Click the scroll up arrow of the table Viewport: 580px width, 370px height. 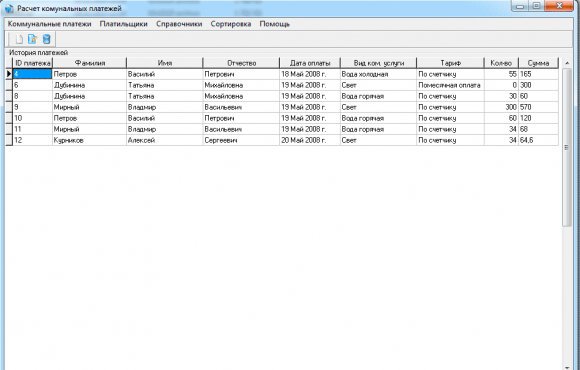(x=567, y=63)
